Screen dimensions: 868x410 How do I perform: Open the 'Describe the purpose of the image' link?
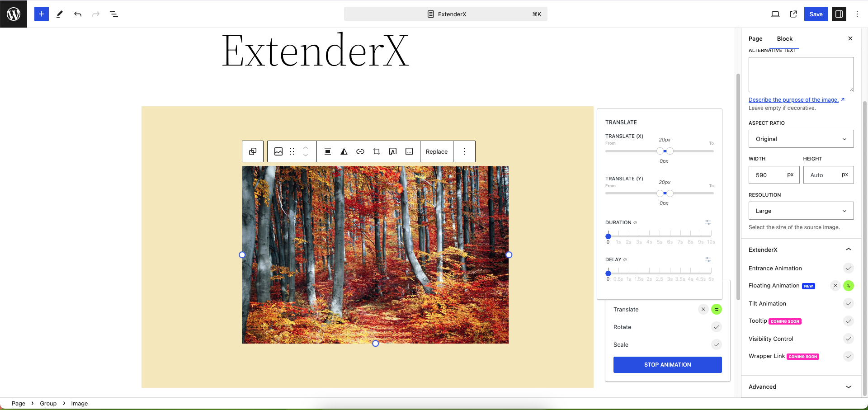click(x=797, y=100)
